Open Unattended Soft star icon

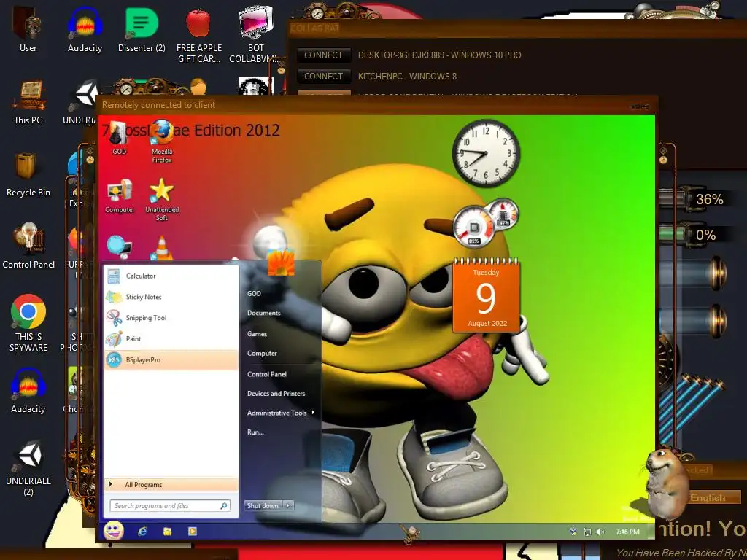tap(162, 200)
